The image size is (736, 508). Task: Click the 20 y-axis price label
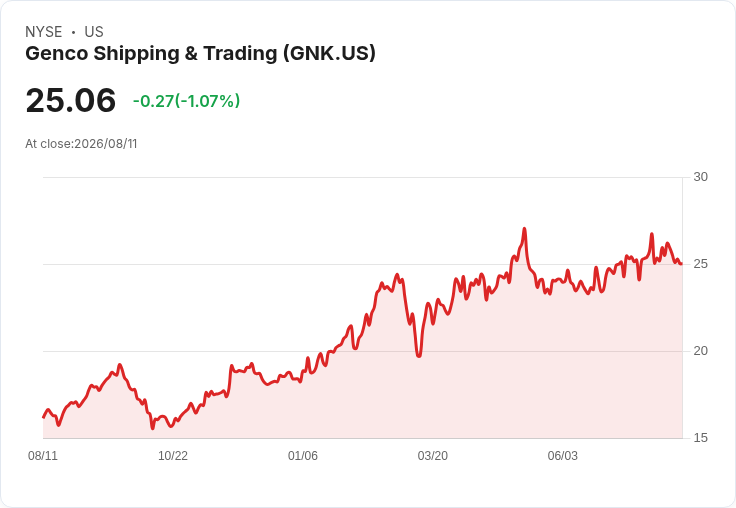(x=700, y=351)
